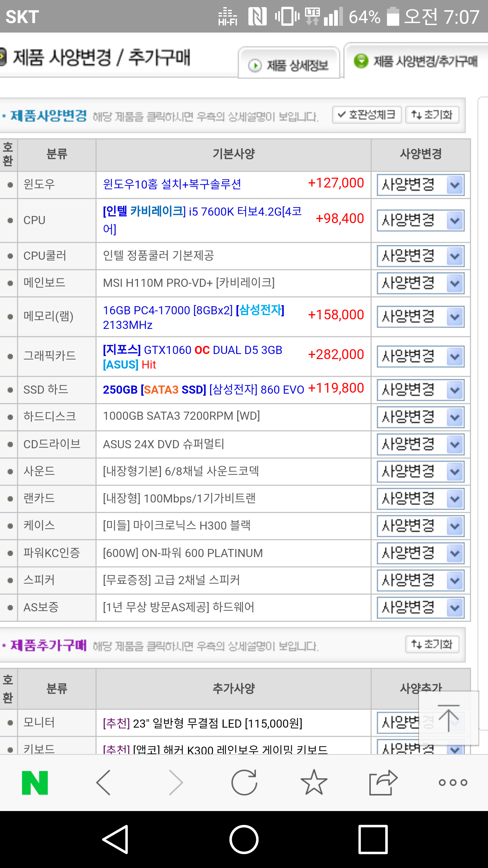Image resolution: width=488 pixels, height=868 pixels.
Task: Open the share icon in browser bar
Action: click(x=383, y=783)
